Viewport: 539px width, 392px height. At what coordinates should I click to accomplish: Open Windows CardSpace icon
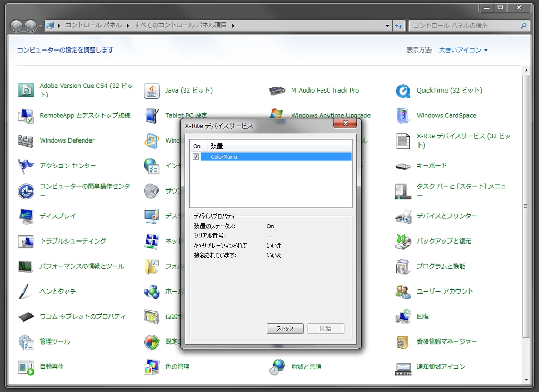click(x=403, y=115)
